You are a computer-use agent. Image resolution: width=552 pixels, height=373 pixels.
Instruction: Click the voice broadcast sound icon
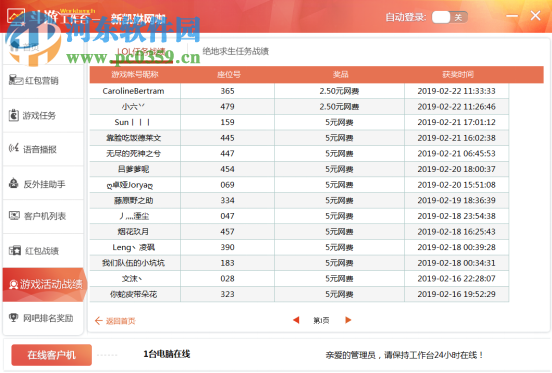click(x=14, y=148)
